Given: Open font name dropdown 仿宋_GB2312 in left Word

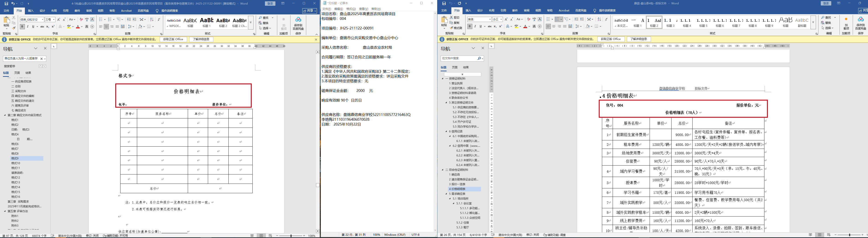Looking at the screenshot, I should pyautogui.click(x=42, y=20).
